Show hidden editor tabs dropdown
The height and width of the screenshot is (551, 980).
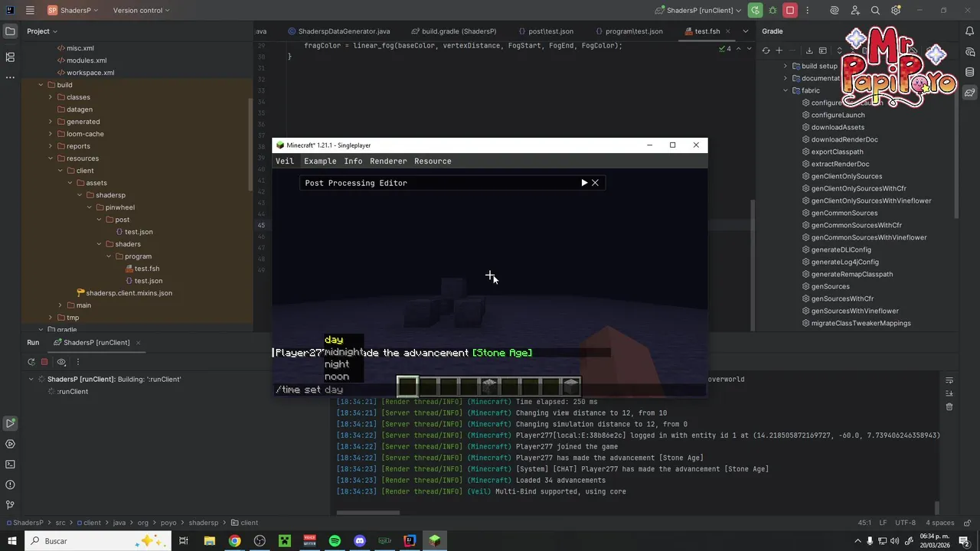click(x=746, y=31)
